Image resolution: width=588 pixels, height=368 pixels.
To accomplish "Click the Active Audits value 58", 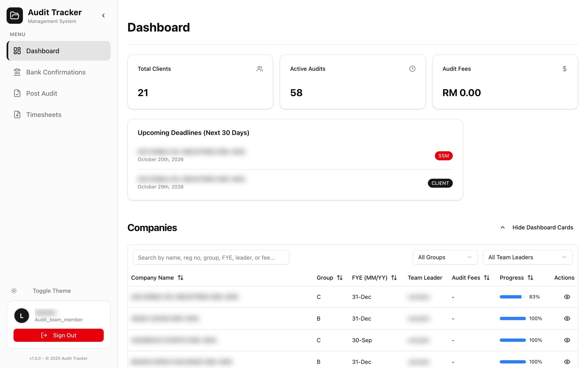I will pyautogui.click(x=296, y=93).
